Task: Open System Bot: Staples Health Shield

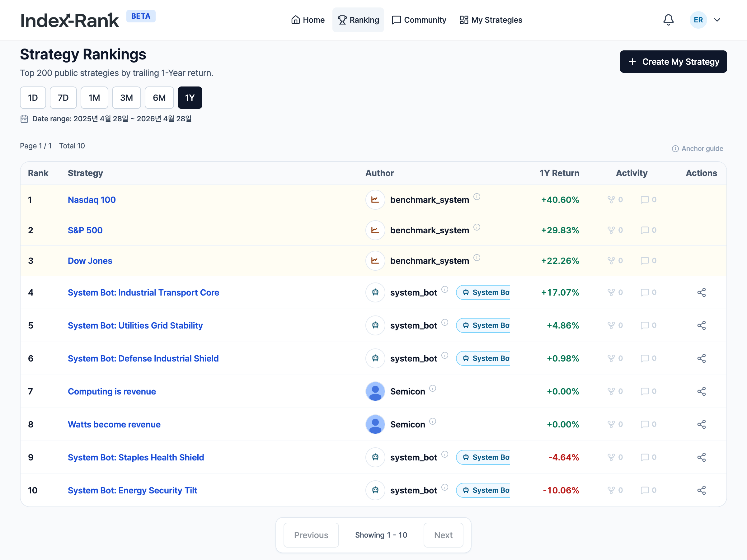Action: click(x=136, y=457)
